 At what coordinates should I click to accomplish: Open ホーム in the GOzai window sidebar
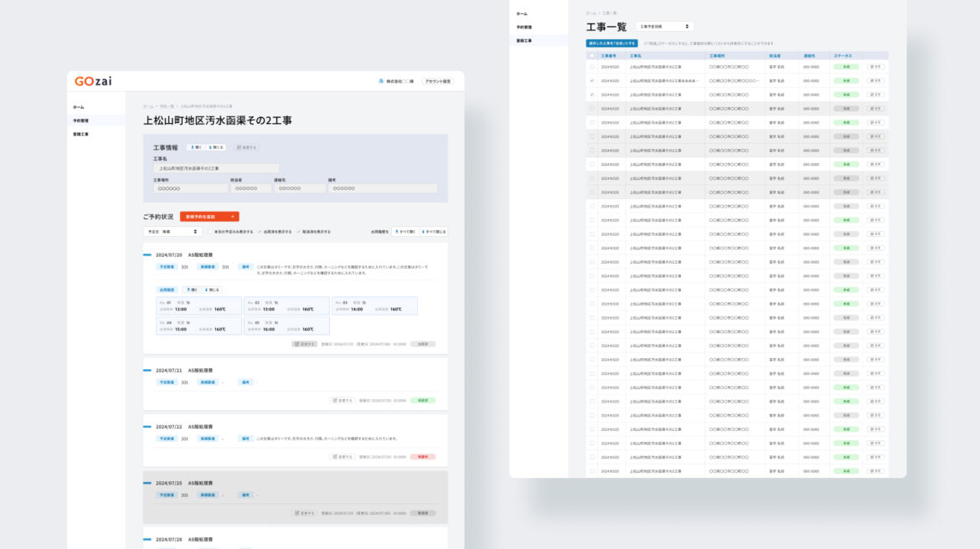[79, 107]
